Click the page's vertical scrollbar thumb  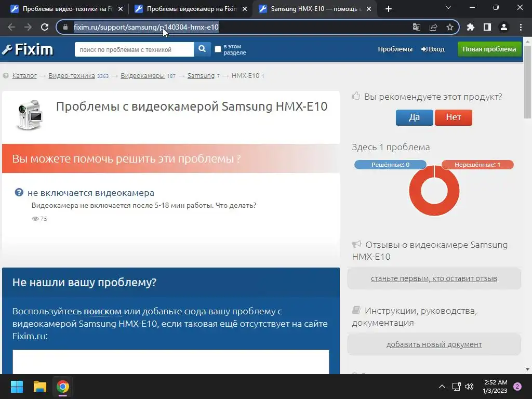point(527,82)
